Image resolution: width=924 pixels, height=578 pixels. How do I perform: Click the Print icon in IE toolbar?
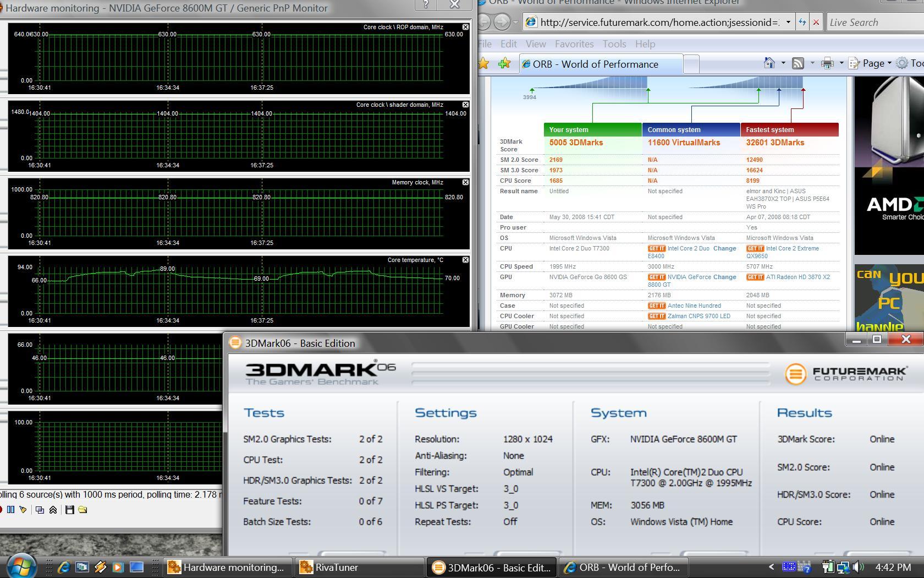tap(827, 63)
